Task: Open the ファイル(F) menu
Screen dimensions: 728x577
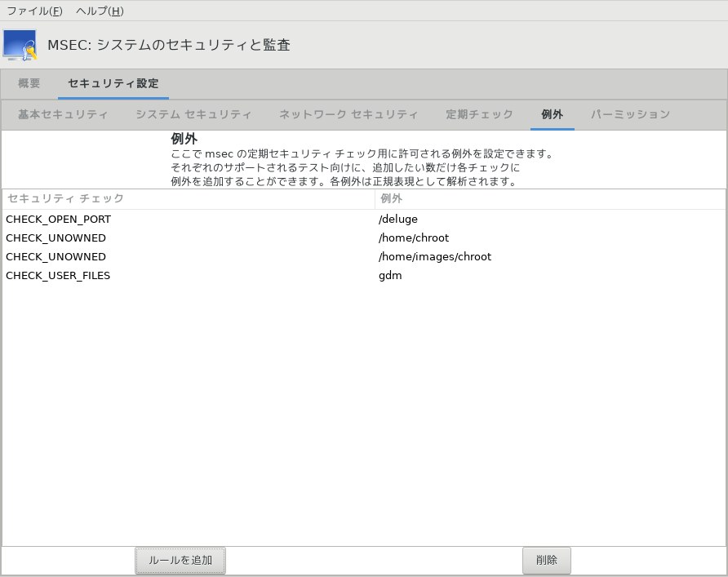Action: pos(34,11)
